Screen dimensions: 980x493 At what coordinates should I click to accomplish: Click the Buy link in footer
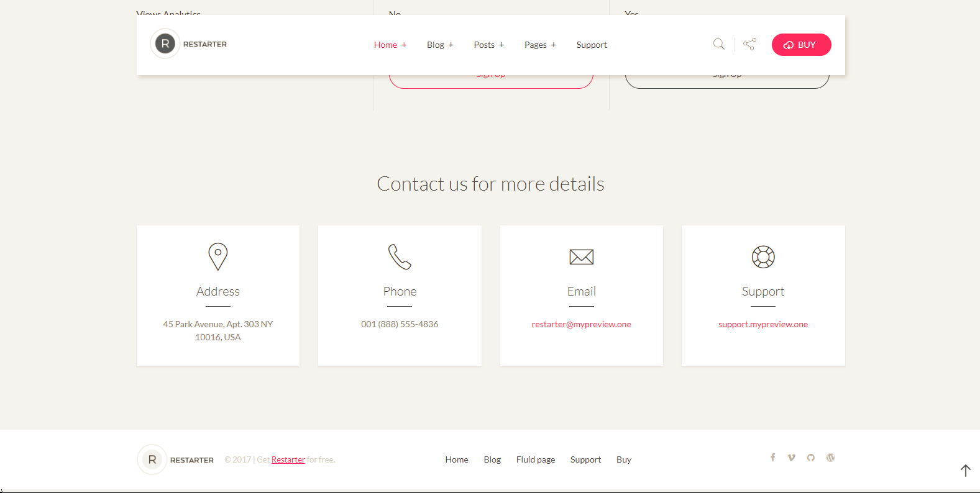tap(623, 459)
